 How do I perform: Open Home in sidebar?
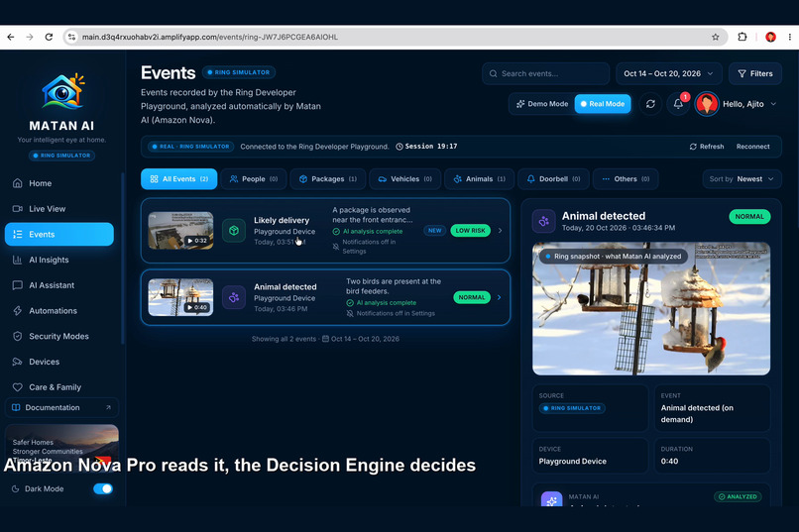click(x=59, y=183)
